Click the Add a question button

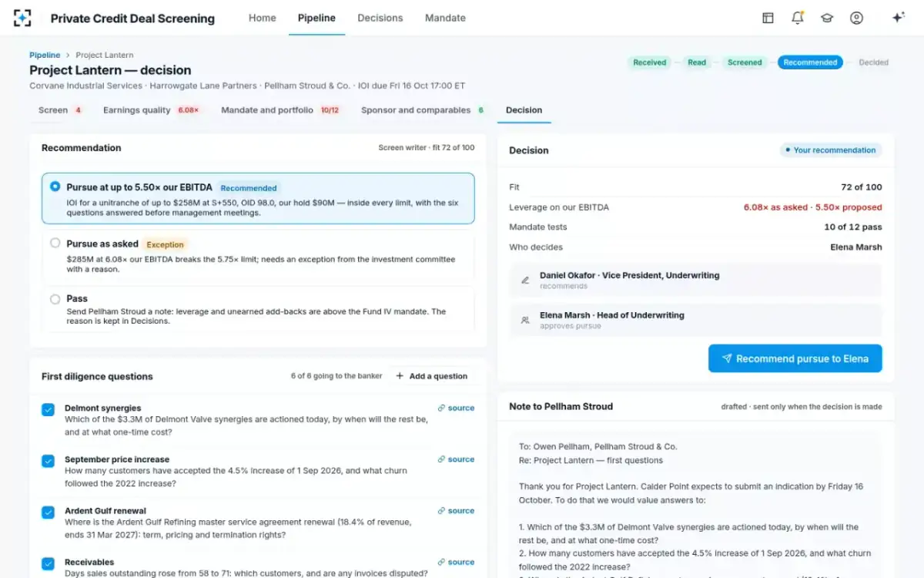(x=431, y=376)
